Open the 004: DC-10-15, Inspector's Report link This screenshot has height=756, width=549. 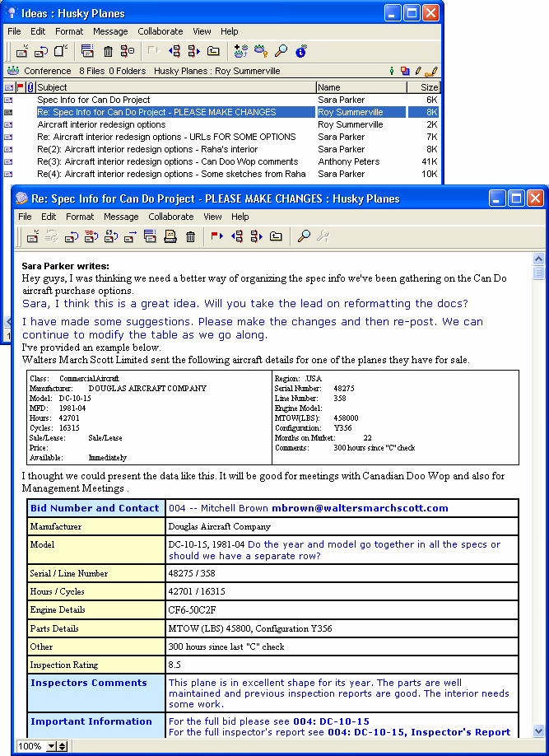(421, 732)
